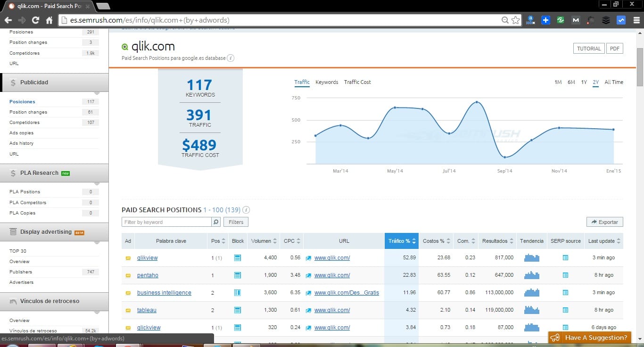Click the block icon for business intelligence row
Viewport: 644px width, 347px height.
click(238, 293)
